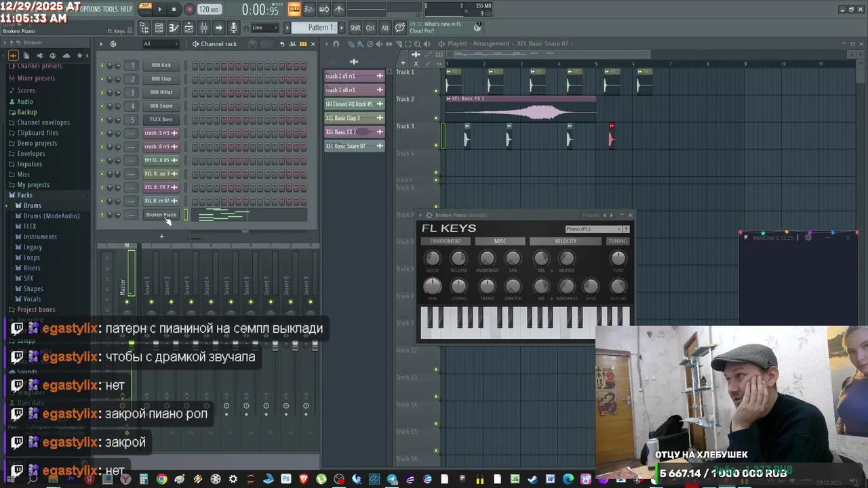Start playback with the play button
868x488 pixels.
click(160, 9)
